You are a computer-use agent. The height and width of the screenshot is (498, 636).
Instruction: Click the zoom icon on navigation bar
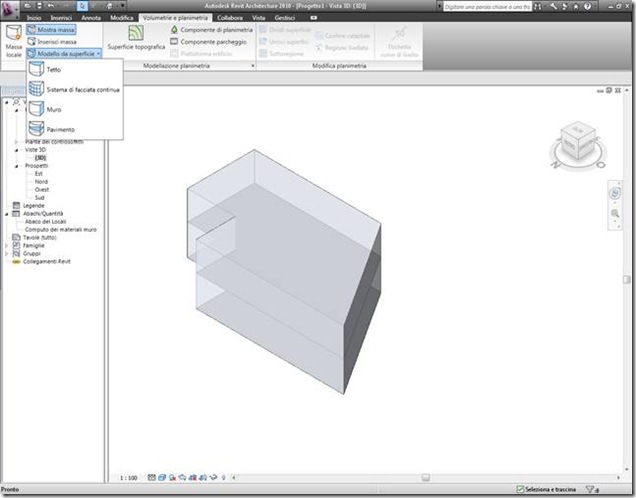pos(615,213)
